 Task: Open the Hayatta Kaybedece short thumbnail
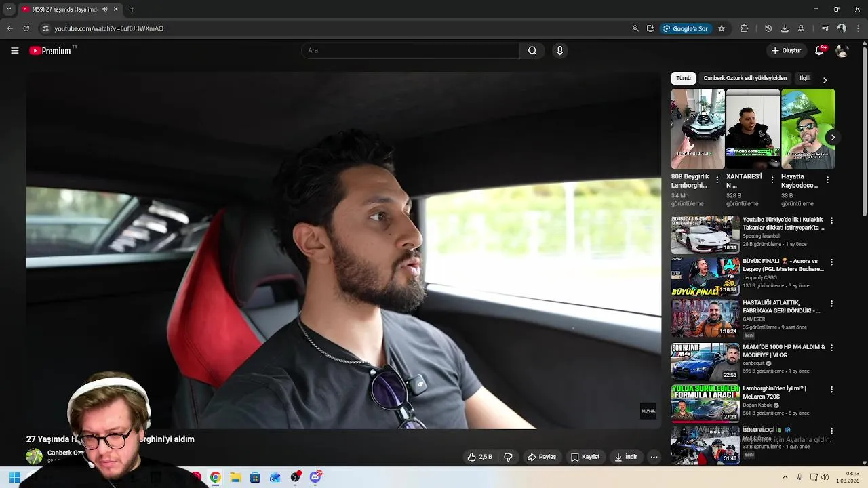[808, 129]
